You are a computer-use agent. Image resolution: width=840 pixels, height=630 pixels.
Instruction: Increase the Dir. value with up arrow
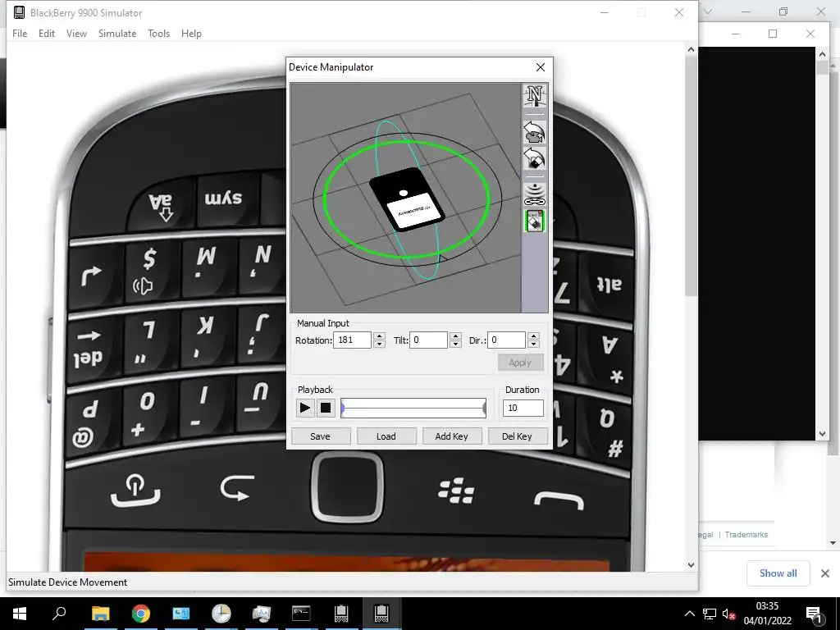[x=533, y=336]
